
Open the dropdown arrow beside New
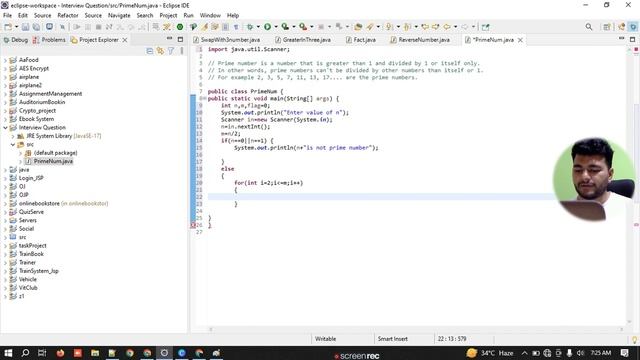[x=16, y=27]
